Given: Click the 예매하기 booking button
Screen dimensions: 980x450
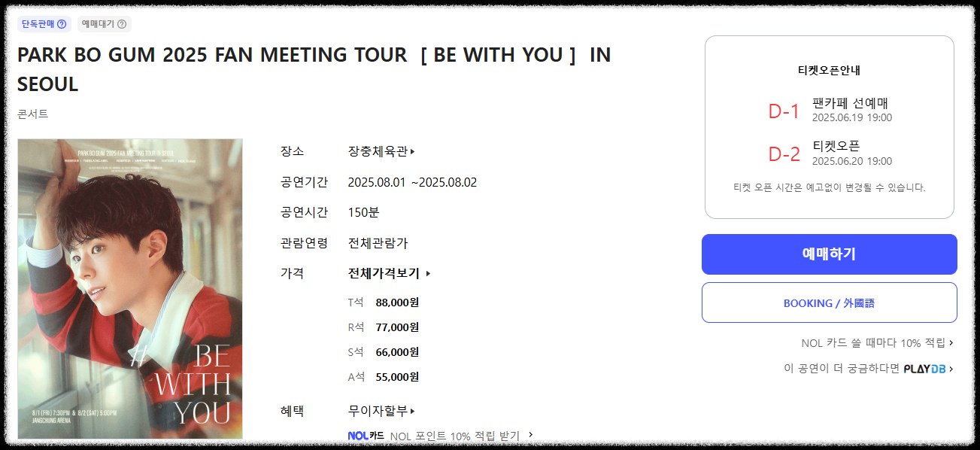Looking at the screenshot, I should [829, 254].
